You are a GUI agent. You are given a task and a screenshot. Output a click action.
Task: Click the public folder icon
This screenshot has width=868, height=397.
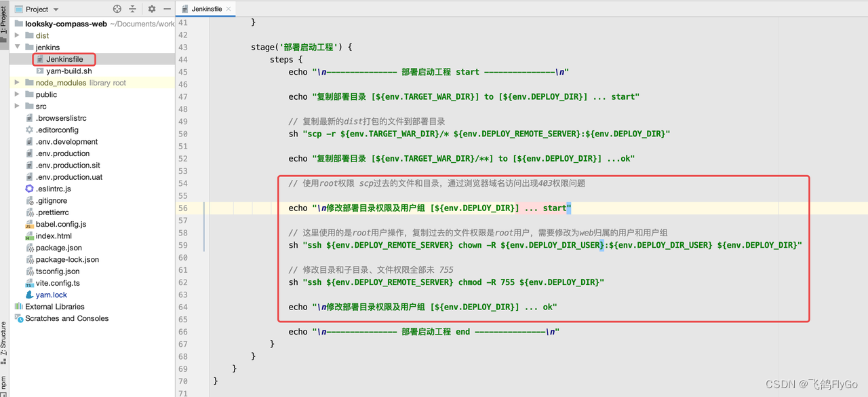29,94
